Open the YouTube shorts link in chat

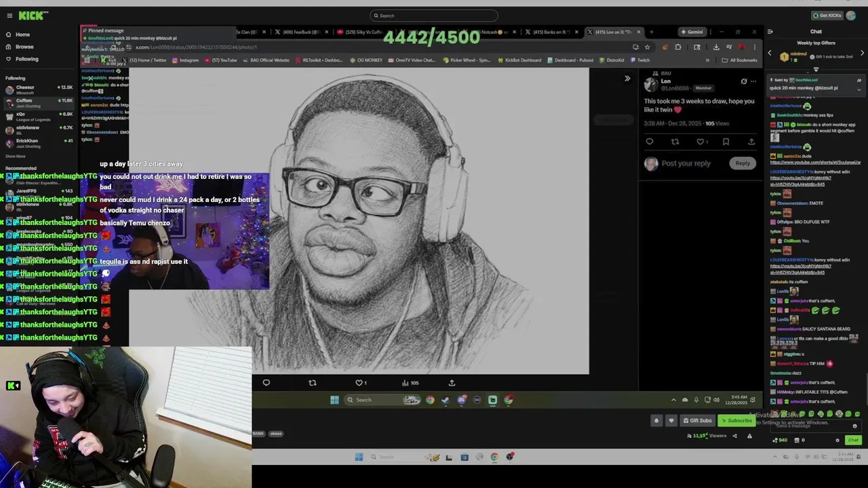[x=816, y=163]
